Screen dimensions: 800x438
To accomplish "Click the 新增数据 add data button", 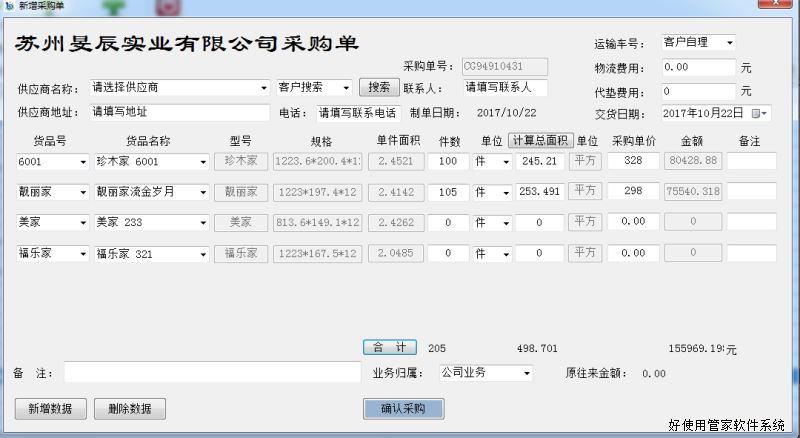I will click(50, 408).
